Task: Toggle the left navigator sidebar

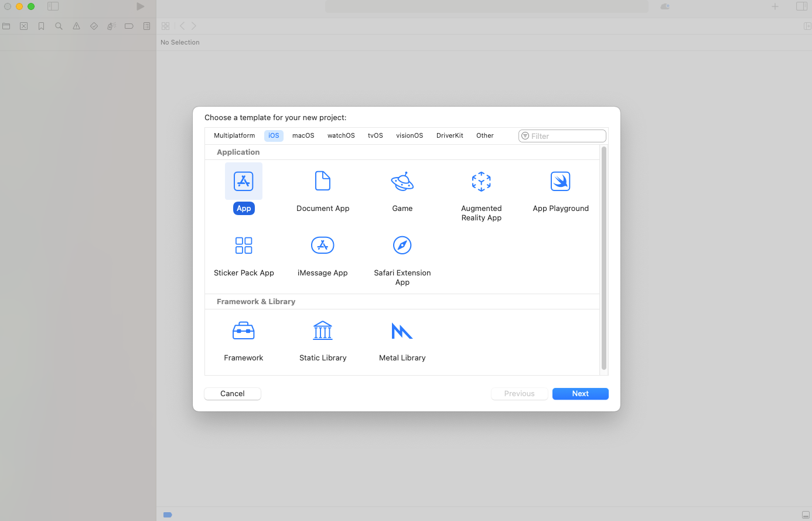Action: pos(53,6)
